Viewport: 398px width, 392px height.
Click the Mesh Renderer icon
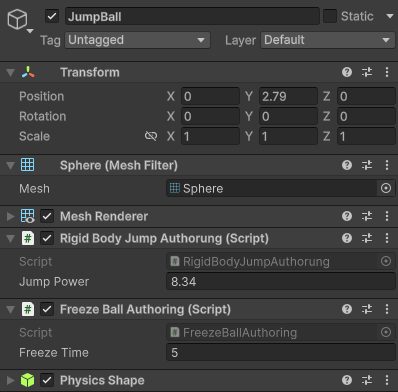click(27, 216)
